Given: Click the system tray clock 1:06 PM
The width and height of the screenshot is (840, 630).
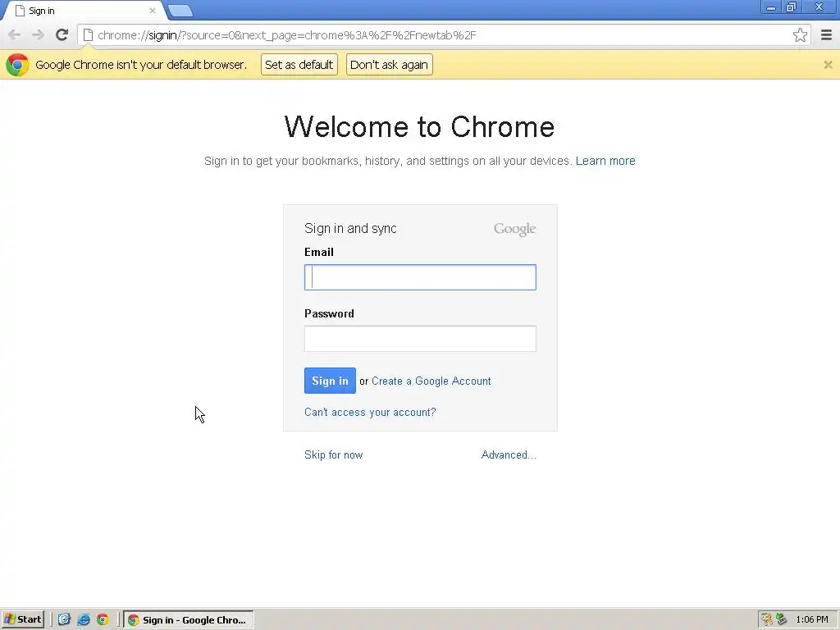Looking at the screenshot, I should coord(812,620).
